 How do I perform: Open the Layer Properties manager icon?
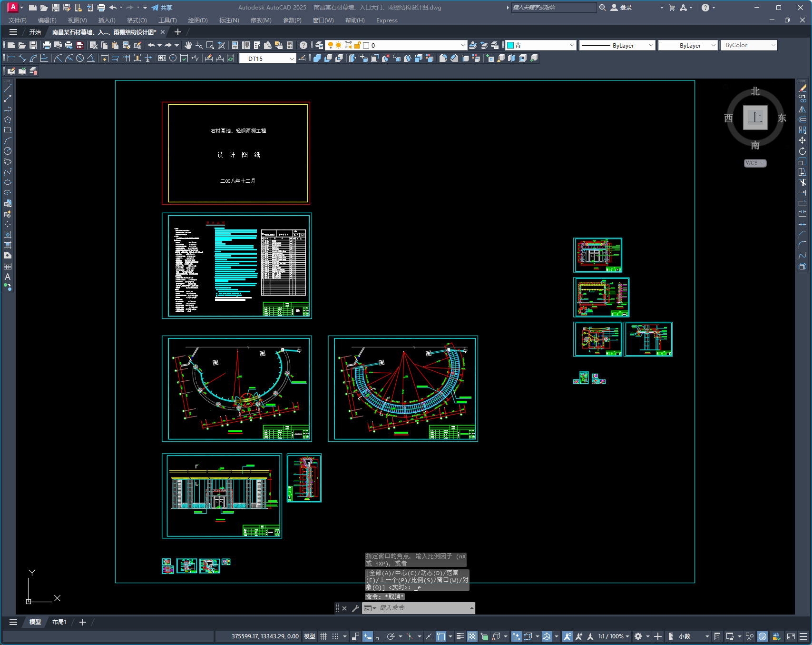[x=319, y=45]
